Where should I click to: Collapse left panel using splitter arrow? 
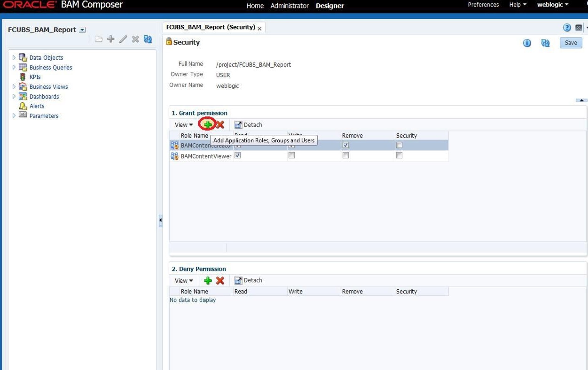[x=160, y=220]
